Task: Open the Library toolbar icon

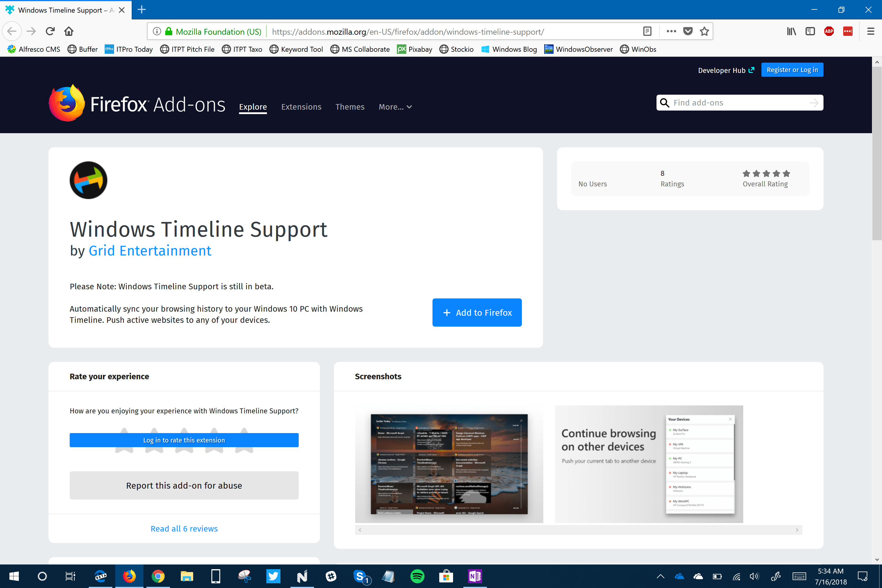Action: coord(791,31)
